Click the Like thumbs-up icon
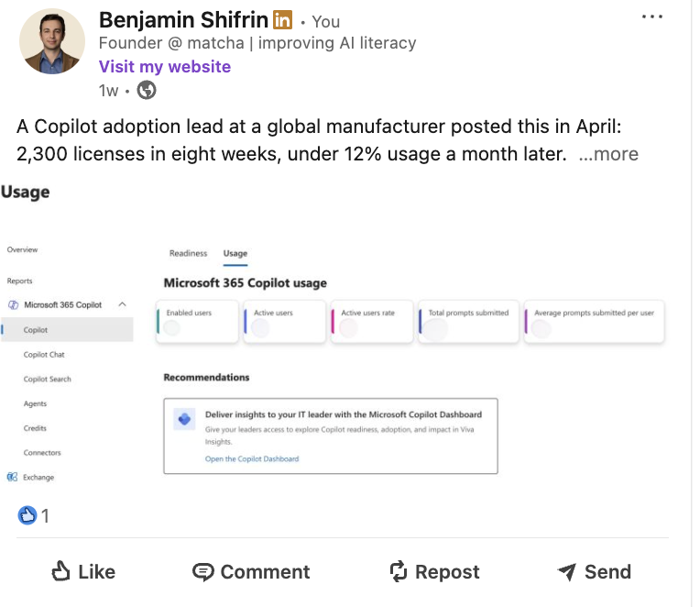The image size is (700, 607). pos(61,571)
